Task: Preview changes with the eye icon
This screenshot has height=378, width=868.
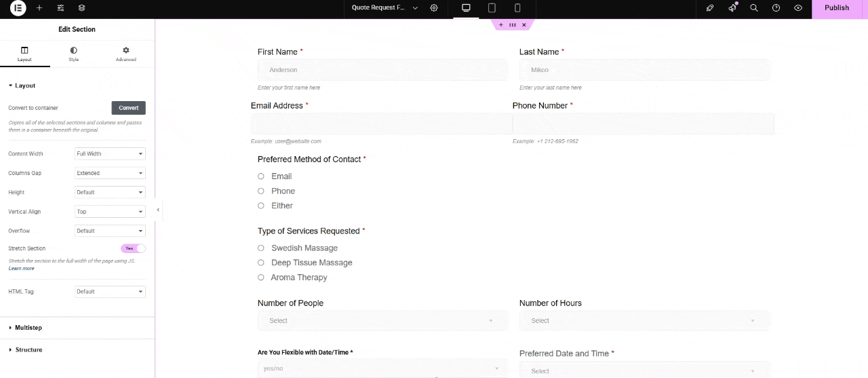Action: 798,8
